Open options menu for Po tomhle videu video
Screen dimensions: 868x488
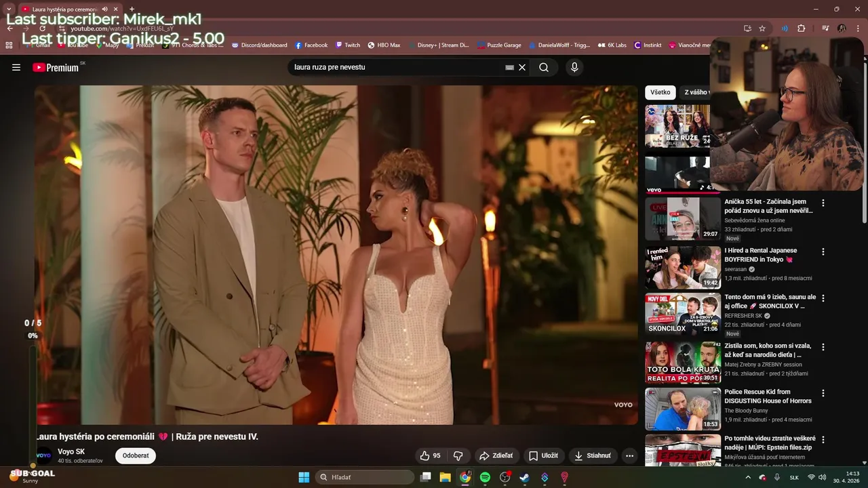[823, 440]
